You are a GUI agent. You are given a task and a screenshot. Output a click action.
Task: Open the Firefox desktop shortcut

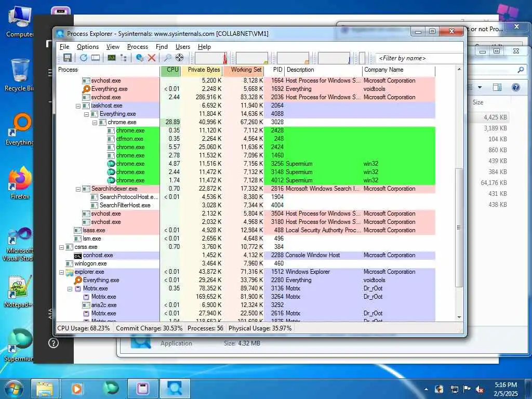(20, 183)
